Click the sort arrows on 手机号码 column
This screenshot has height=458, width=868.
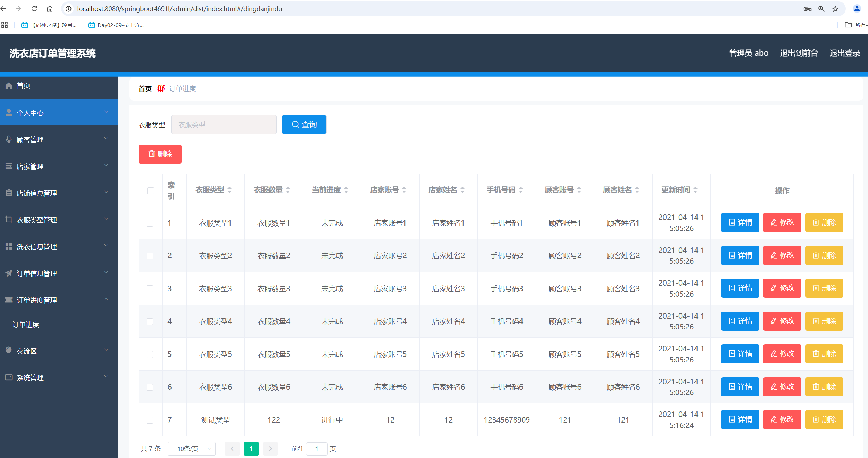coord(521,190)
